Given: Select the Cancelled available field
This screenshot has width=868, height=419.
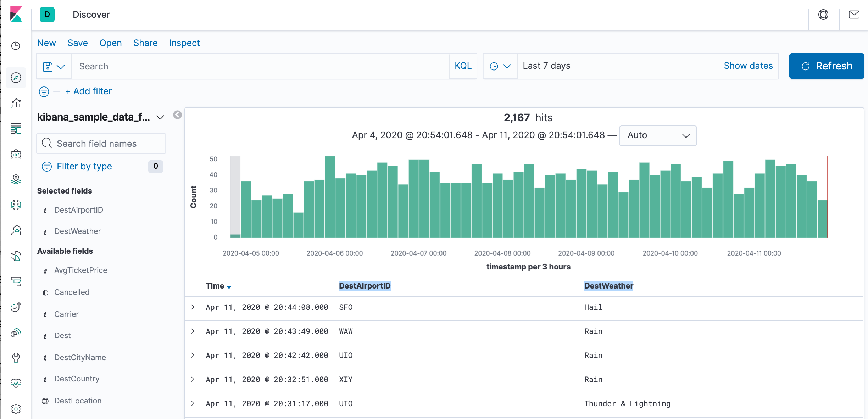Looking at the screenshot, I should (x=72, y=292).
